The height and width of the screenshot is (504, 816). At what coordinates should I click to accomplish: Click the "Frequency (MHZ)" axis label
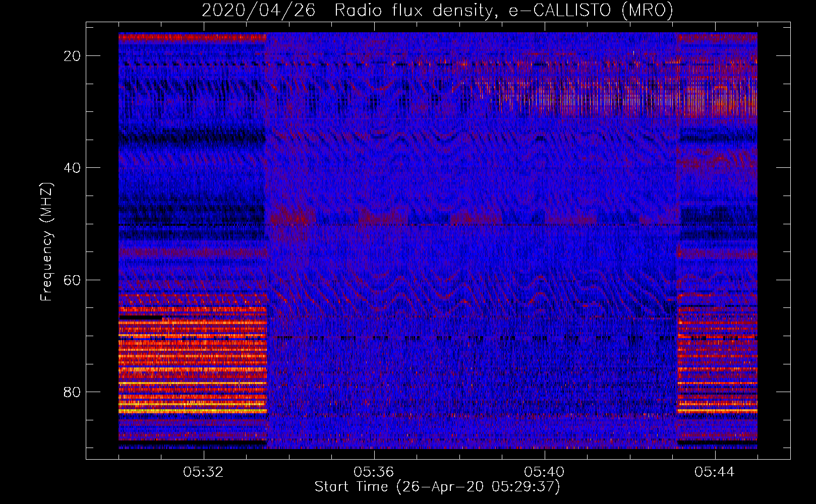[46, 242]
